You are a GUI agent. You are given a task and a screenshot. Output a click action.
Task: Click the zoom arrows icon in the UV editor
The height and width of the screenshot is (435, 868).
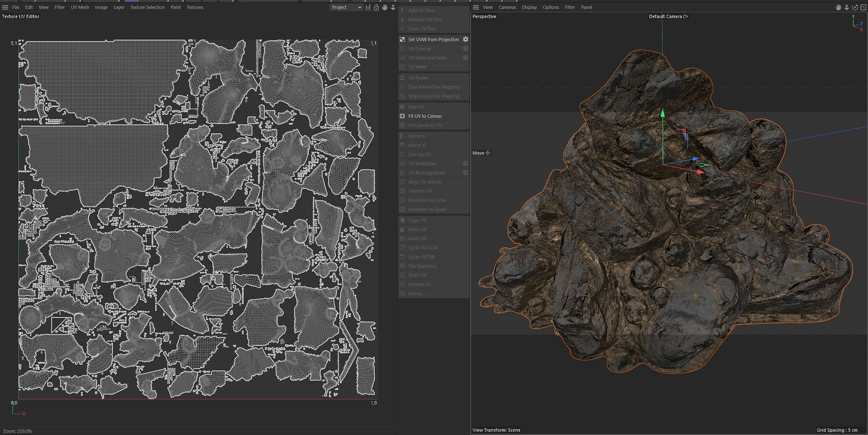coord(393,8)
